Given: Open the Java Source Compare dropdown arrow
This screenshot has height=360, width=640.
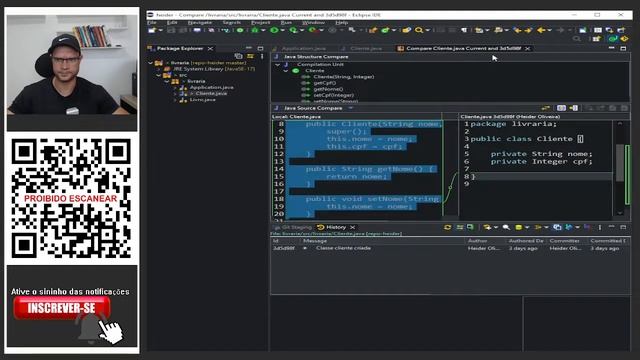Looking at the screenshot, I should coord(351,108).
